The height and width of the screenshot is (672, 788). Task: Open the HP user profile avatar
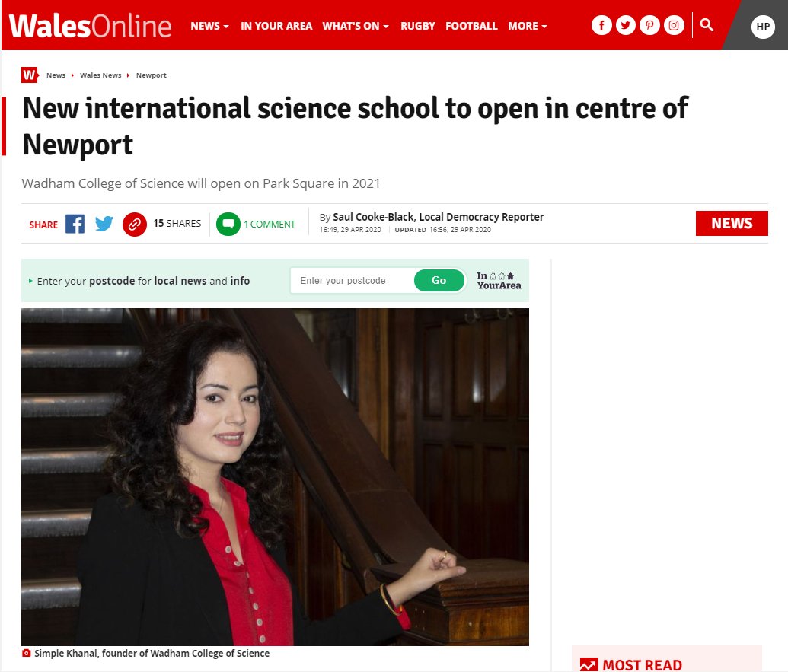click(762, 27)
